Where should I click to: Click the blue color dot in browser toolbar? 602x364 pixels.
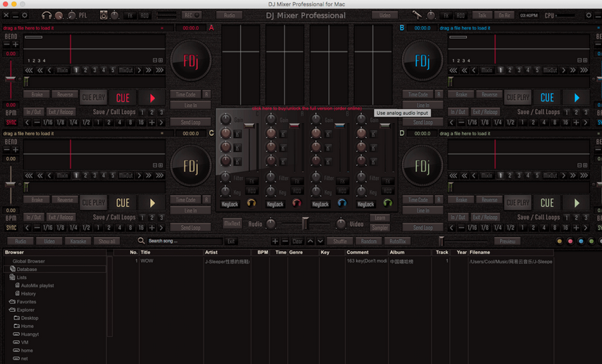581,241
